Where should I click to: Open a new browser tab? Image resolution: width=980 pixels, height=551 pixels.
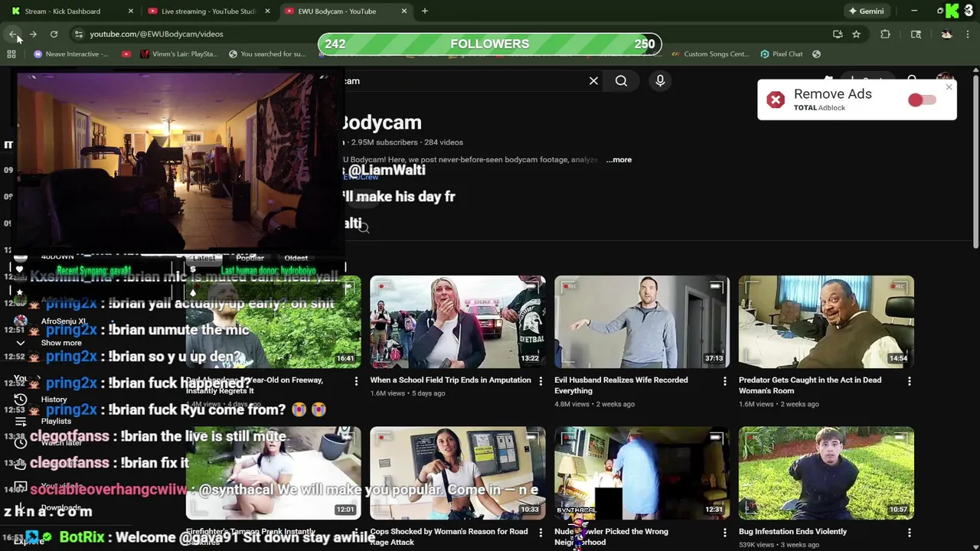[x=425, y=11]
